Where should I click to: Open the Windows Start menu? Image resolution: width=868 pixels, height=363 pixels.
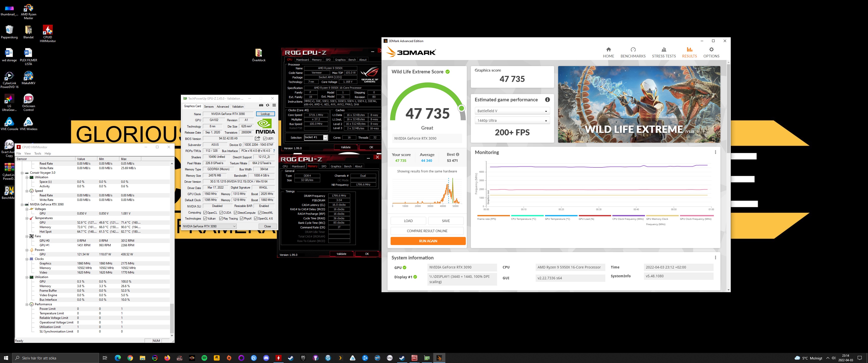pos(6,358)
